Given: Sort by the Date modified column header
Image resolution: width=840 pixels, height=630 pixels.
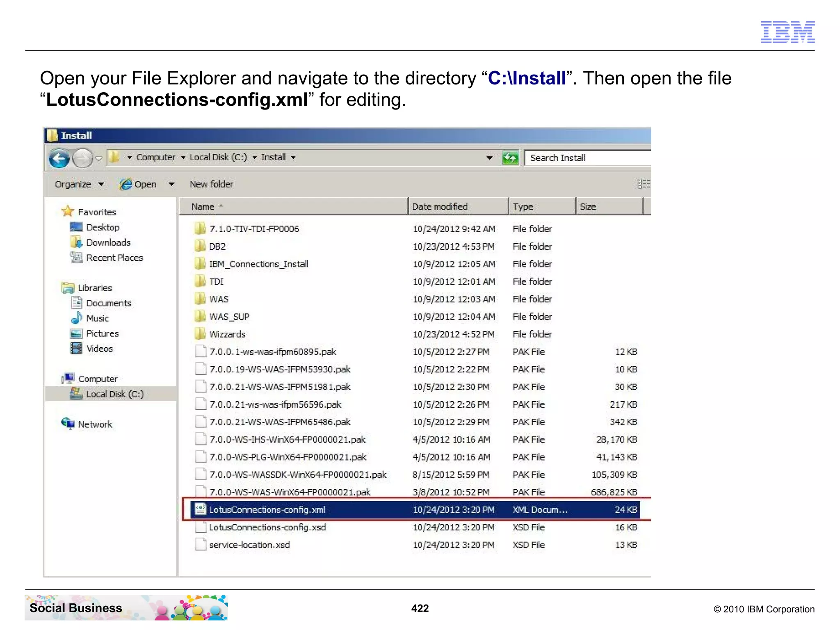Looking at the screenshot, I should tap(459, 206).
